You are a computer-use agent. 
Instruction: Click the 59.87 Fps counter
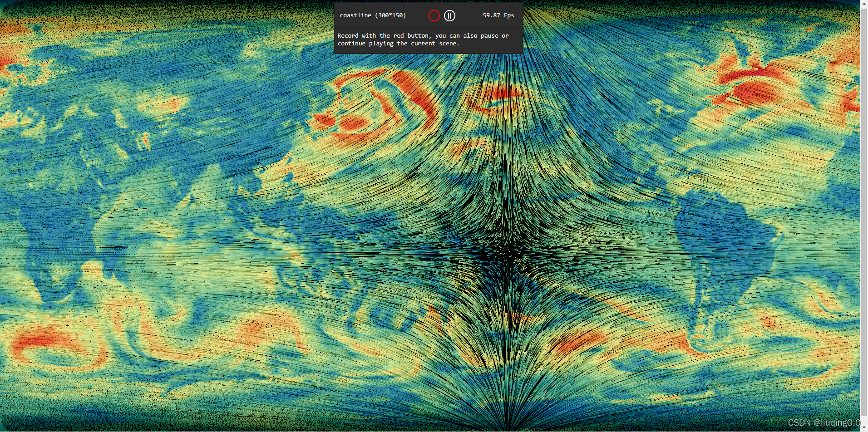pos(498,15)
